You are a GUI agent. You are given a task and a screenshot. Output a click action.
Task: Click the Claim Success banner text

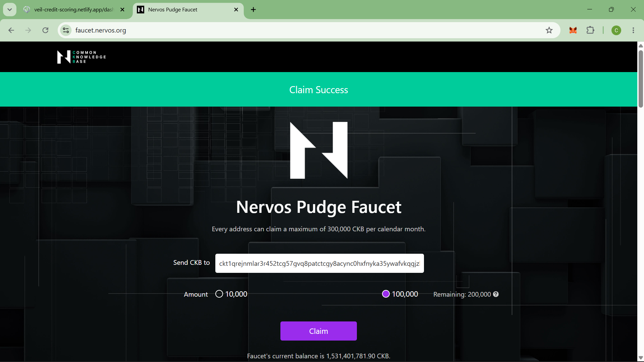point(318,90)
